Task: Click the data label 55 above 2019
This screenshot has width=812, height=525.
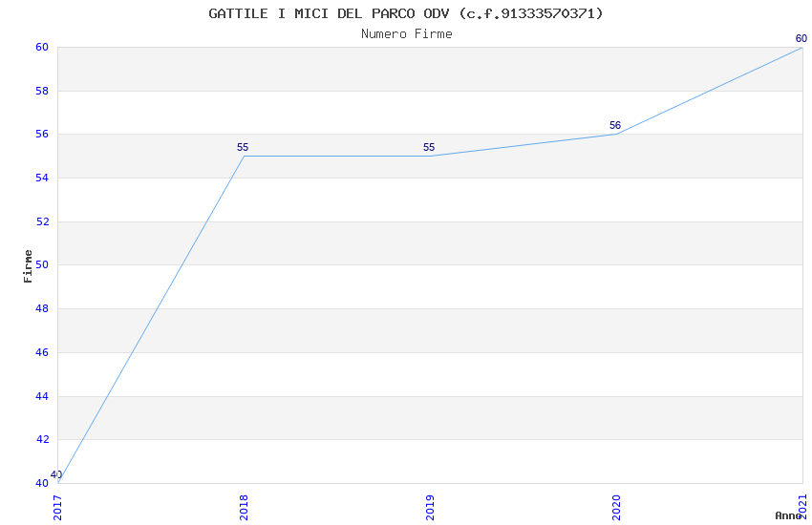Action: 429,147
